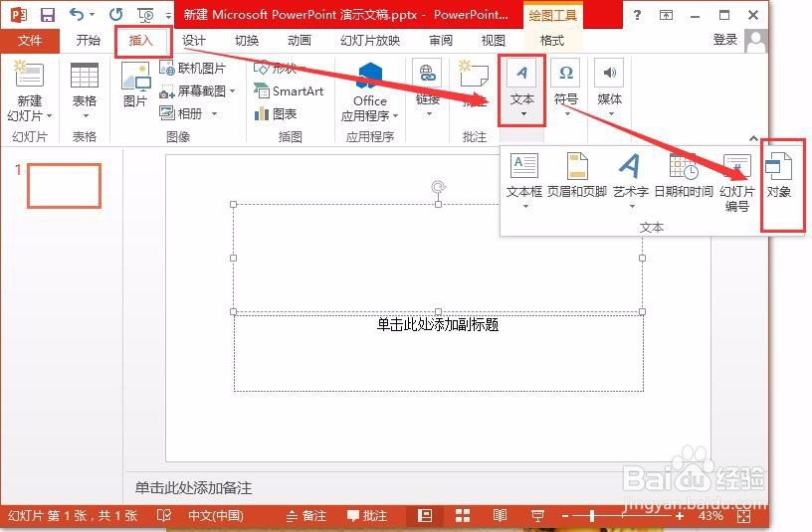The image size is (812, 532).
Task: Switch to the Transitions (切换) tab
Action: [247, 41]
